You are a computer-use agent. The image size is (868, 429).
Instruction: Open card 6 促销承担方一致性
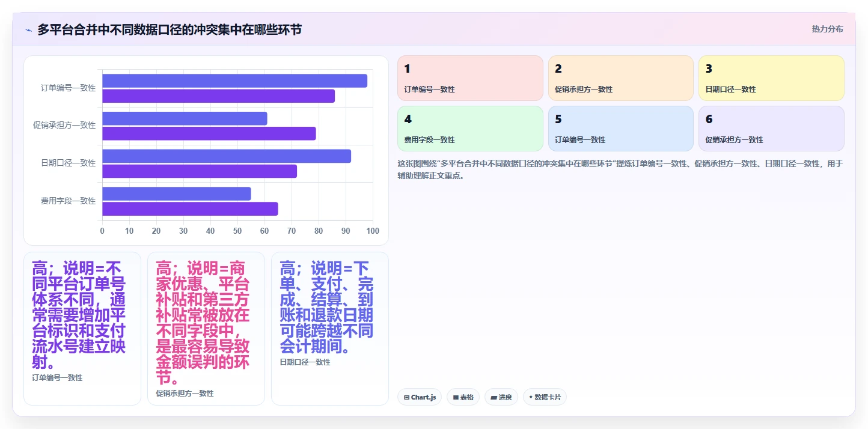[x=771, y=129]
